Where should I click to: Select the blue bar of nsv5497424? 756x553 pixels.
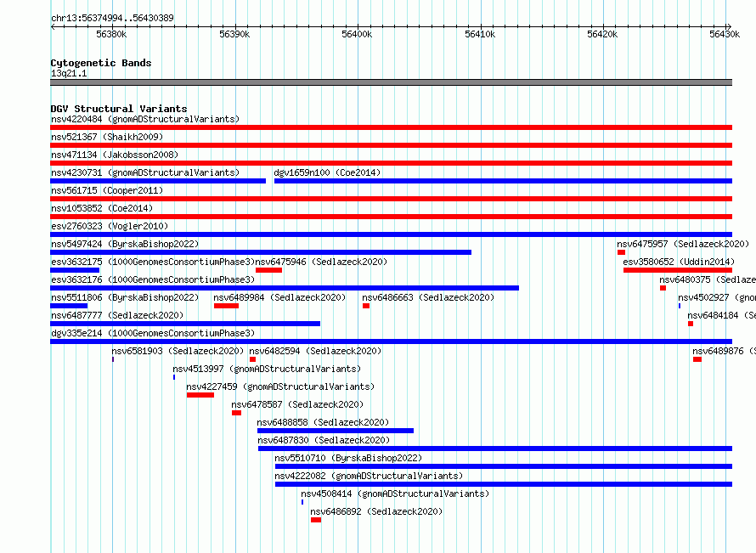point(261,252)
